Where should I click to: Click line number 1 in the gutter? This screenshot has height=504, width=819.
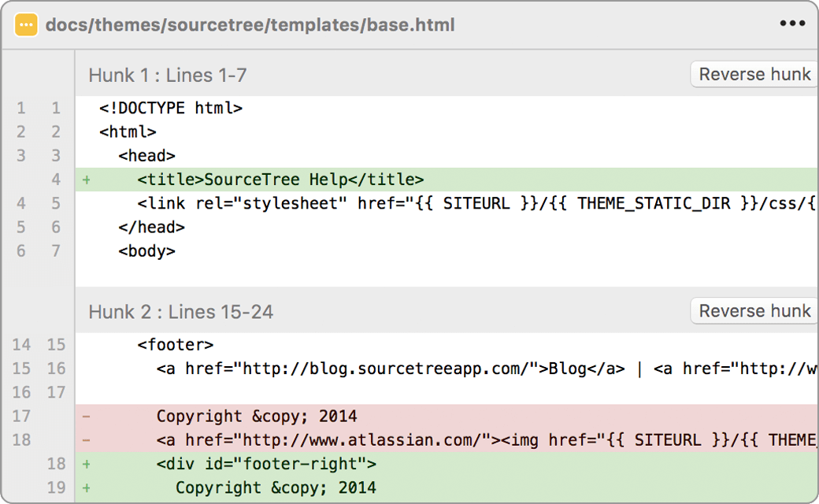pyautogui.click(x=21, y=108)
